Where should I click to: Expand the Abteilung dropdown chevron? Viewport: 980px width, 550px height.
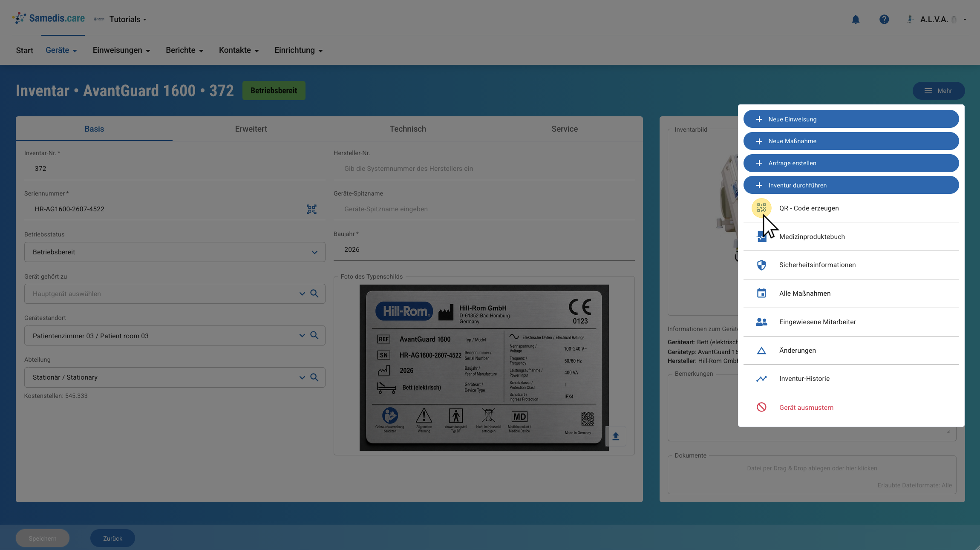click(x=302, y=377)
